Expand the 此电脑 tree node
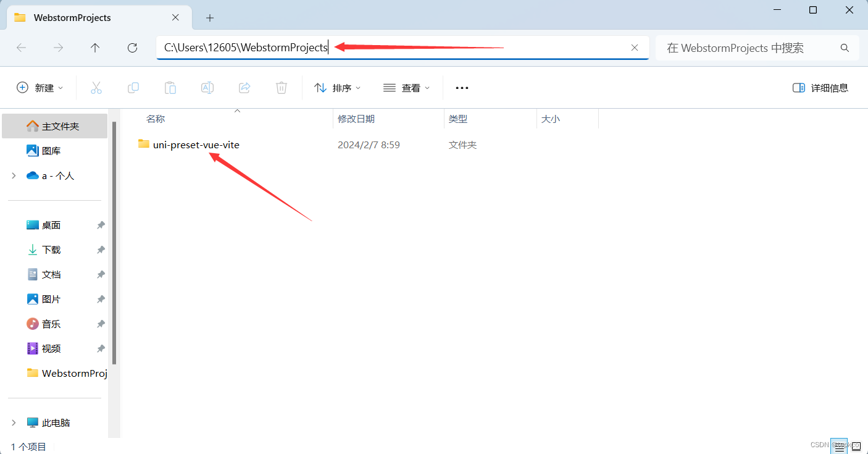868x454 pixels. pyautogui.click(x=14, y=422)
